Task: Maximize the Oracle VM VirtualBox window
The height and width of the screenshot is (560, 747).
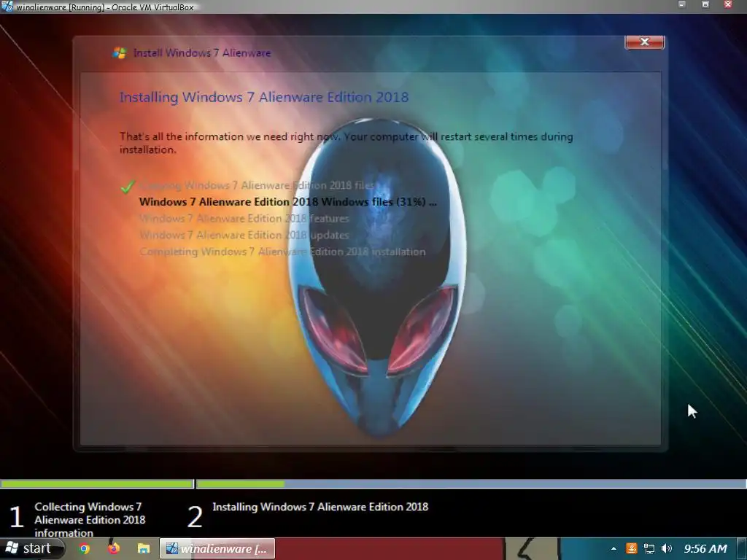Action: coord(705,5)
